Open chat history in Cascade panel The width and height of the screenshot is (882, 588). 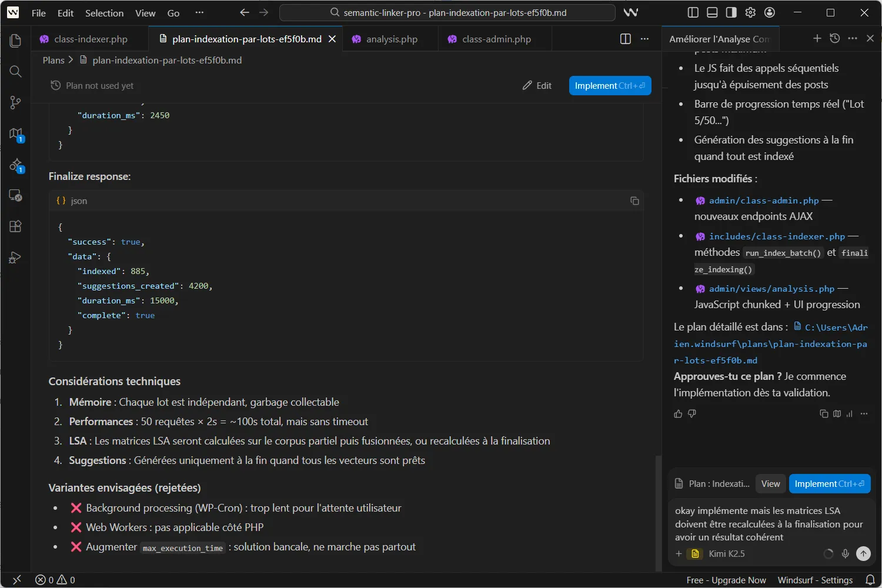pyautogui.click(x=834, y=38)
